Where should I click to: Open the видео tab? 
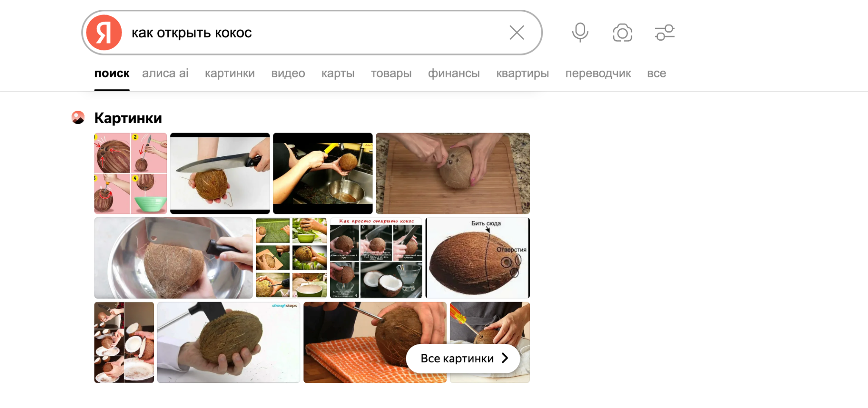coord(288,73)
